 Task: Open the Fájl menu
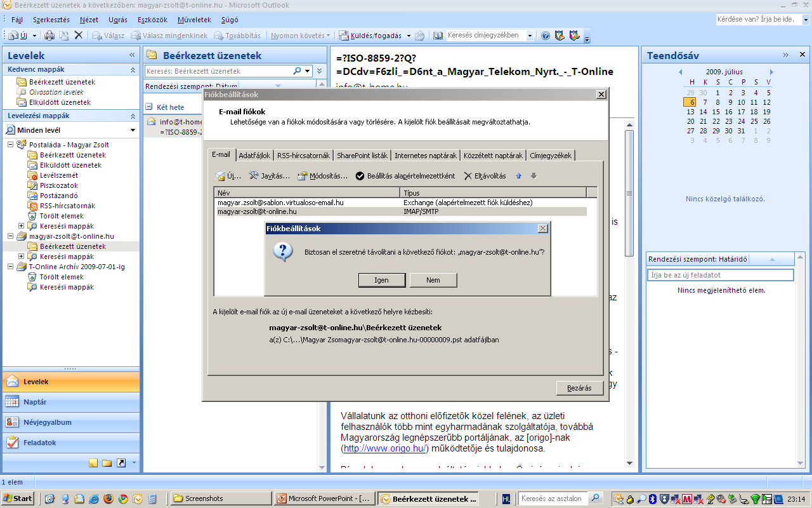click(17, 20)
